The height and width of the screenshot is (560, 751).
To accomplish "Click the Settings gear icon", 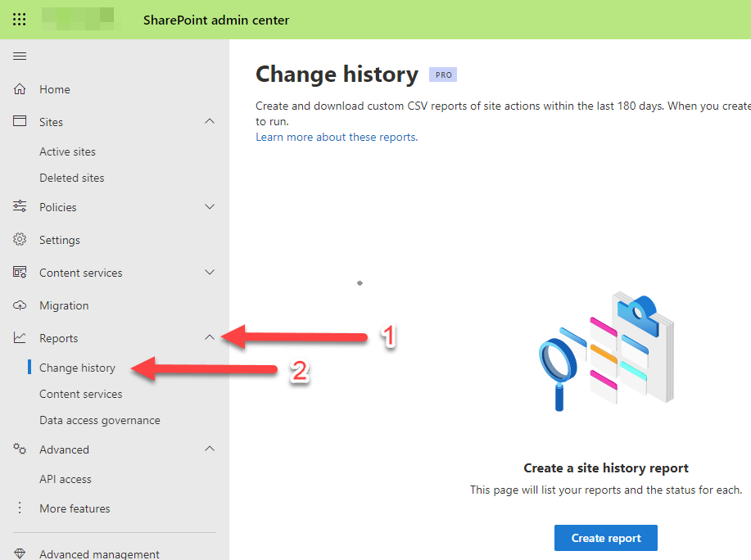I will coord(20,239).
